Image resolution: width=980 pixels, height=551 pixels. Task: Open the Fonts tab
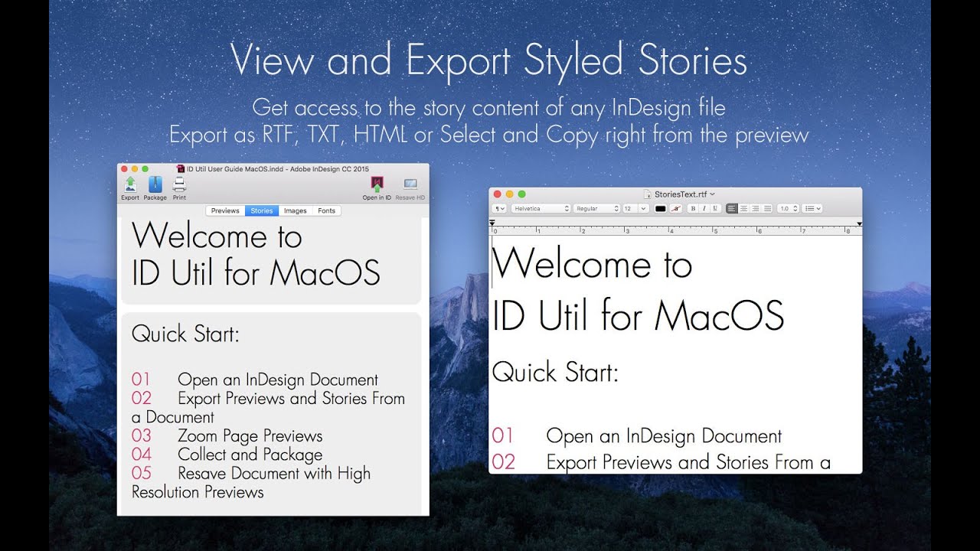327,210
